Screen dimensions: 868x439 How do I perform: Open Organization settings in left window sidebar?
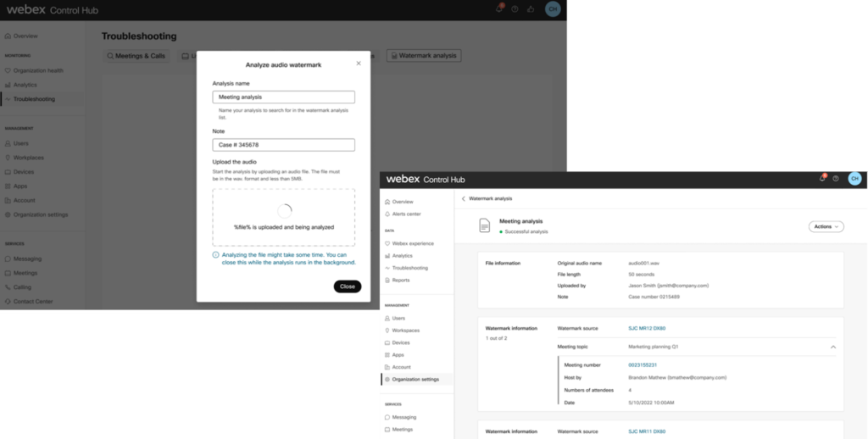tap(36, 214)
